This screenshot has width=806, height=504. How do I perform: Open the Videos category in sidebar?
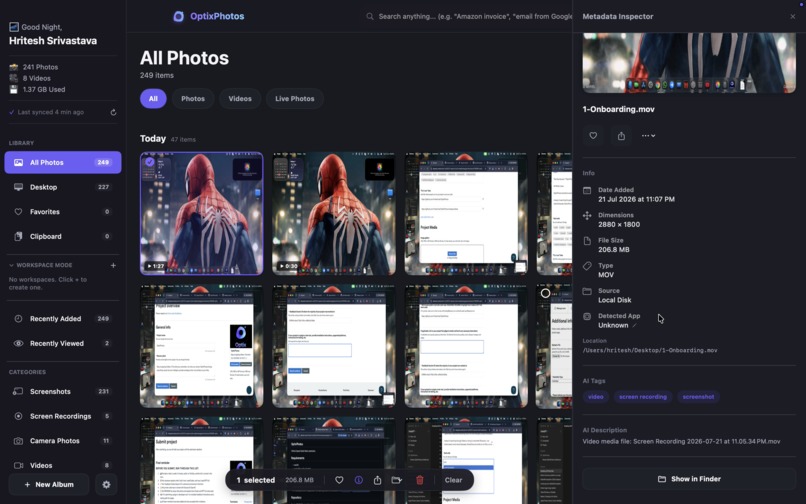[63, 465]
